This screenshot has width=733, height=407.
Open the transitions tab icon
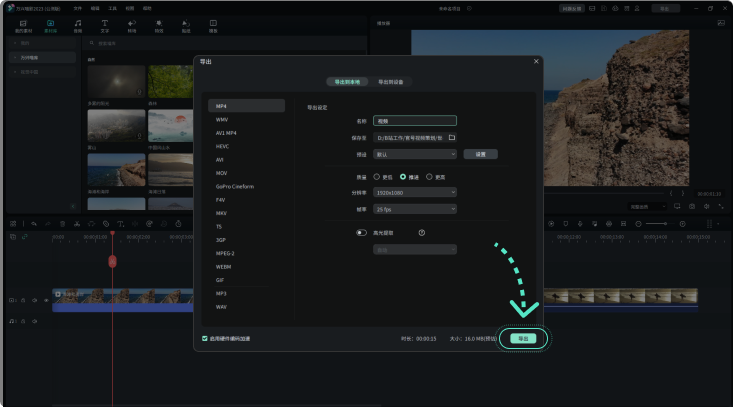[x=132, y=25]
